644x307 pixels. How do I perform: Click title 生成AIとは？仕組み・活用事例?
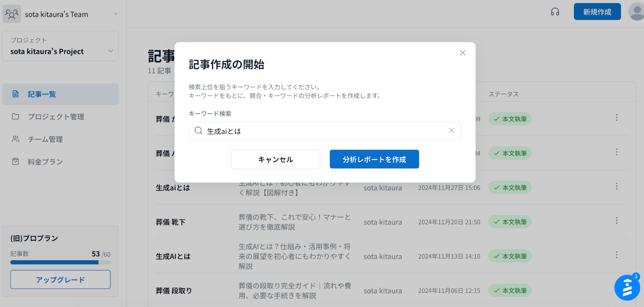(x=295, y=256)
